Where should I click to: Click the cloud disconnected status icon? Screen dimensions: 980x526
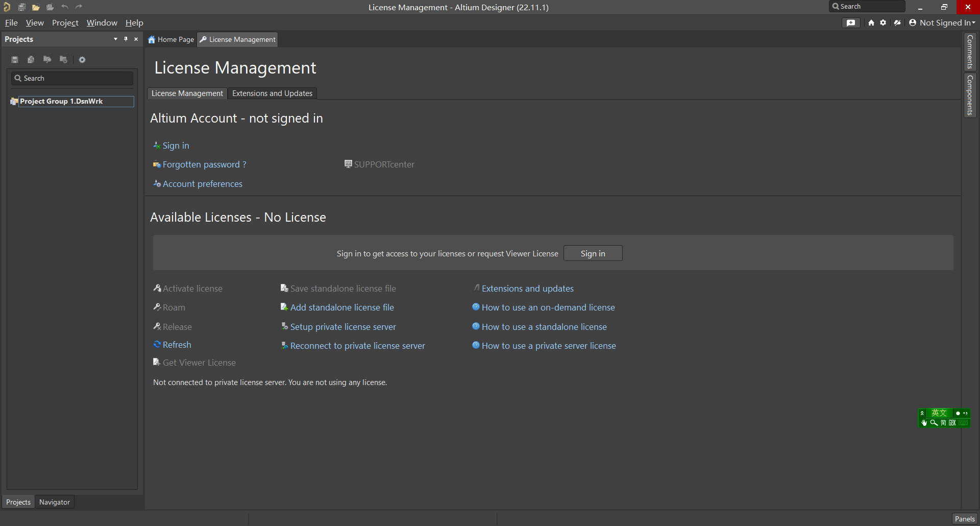point(897,23)
